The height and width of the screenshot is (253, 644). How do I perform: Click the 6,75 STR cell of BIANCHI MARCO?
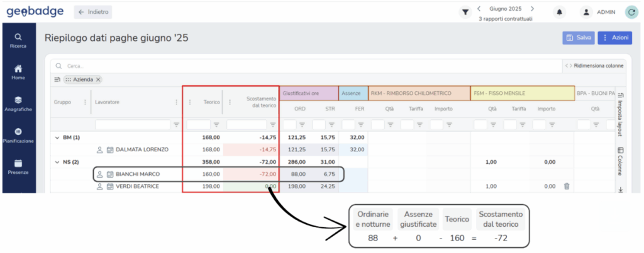click(x=324, y=175)
